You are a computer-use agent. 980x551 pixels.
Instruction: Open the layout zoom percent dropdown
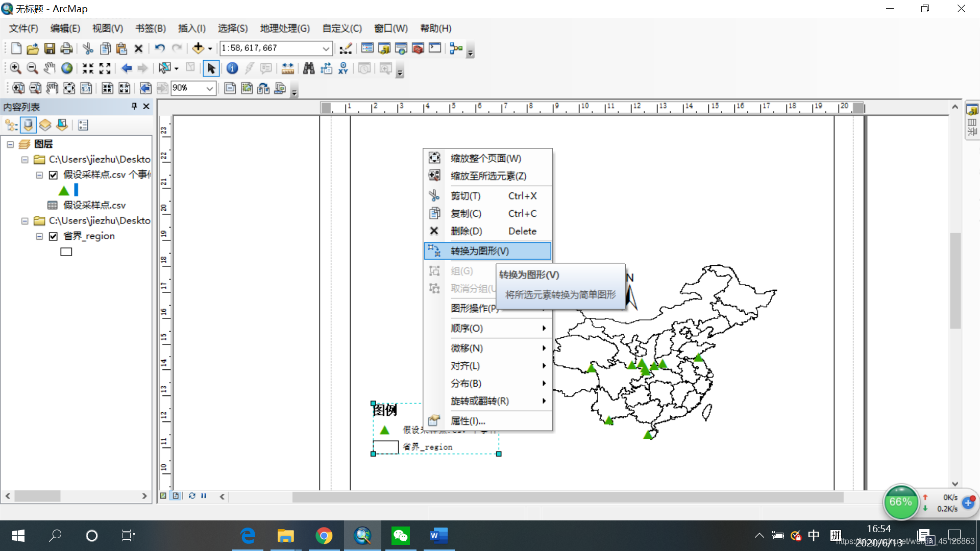pyautogui.click(x=209, y=88)
